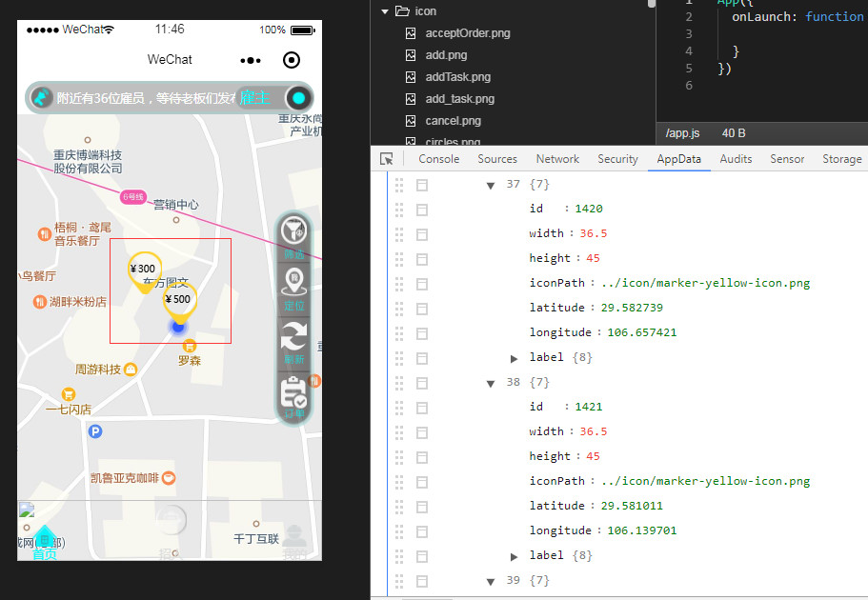The image size is (868, 600).
Task: Open the Security tab
Action: pos(617,159)
